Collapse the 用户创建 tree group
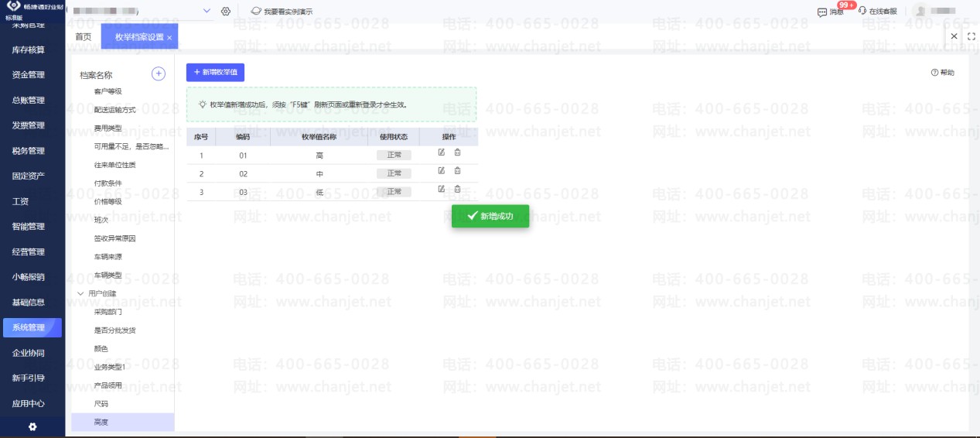Viewport: 980px width, 438px height. click(x=80, y=294)
